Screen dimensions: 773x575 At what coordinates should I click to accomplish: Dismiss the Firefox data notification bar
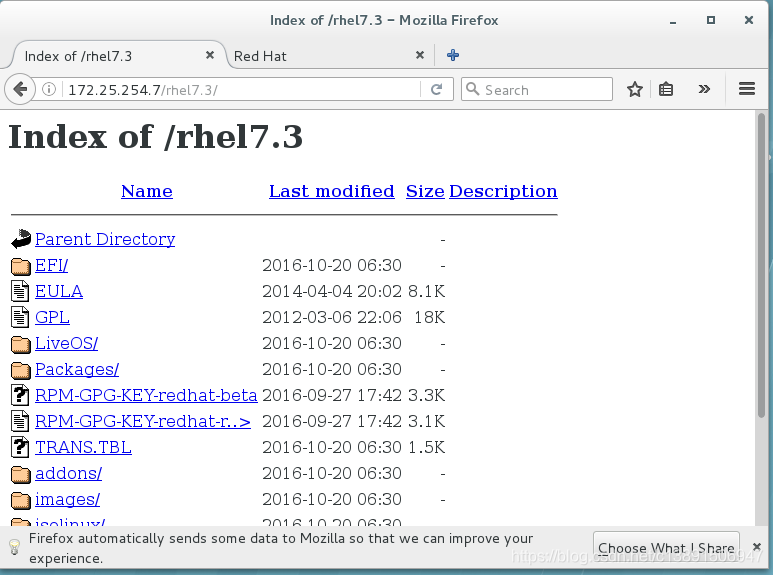point(756,546)
